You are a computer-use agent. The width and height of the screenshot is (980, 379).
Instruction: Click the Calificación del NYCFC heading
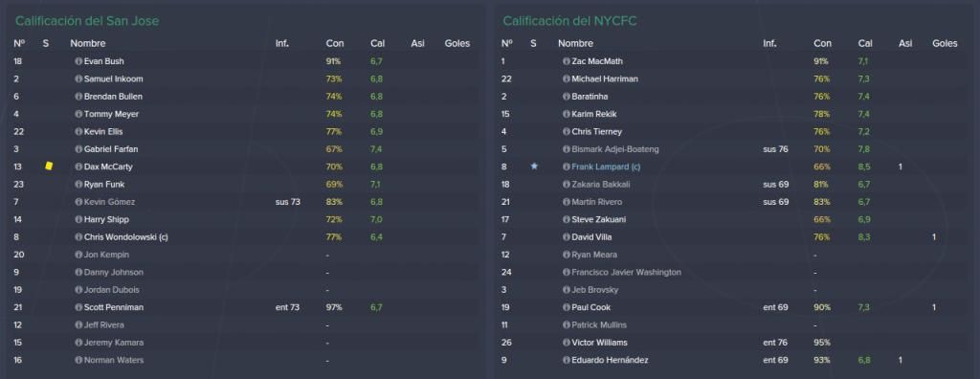(x=570, y=21)
